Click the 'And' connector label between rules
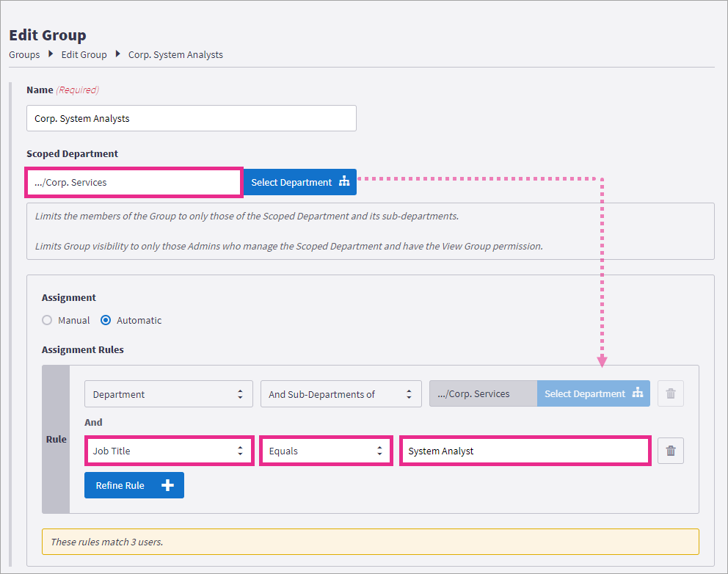 click(x=93, y=423)
